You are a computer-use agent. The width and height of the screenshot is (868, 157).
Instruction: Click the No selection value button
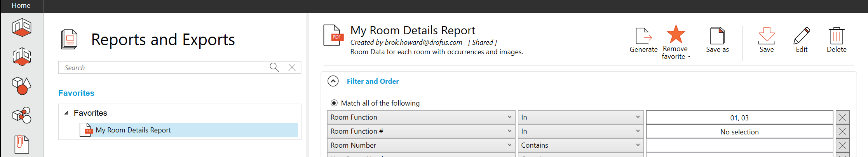click(x=739, y=132)
